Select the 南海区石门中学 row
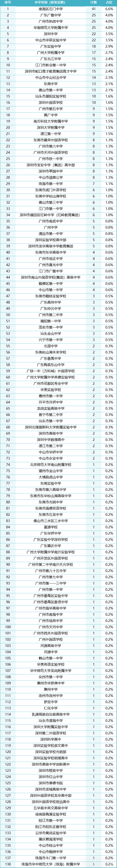Viewport: 117px width, 868px height. tap(58, 9)
